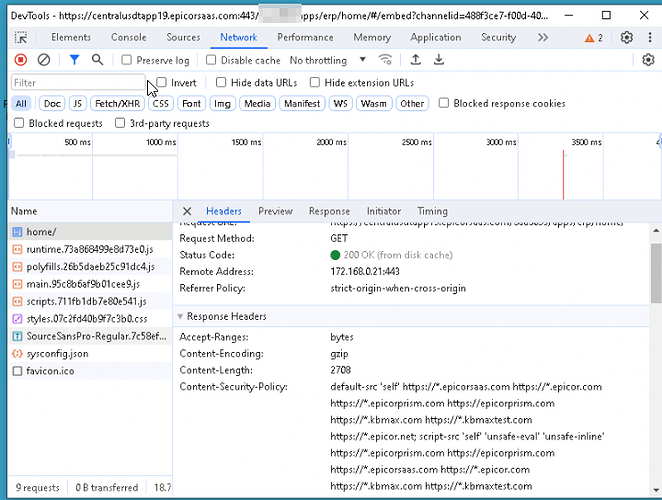Select sysconfig.json request

[90, 353]
